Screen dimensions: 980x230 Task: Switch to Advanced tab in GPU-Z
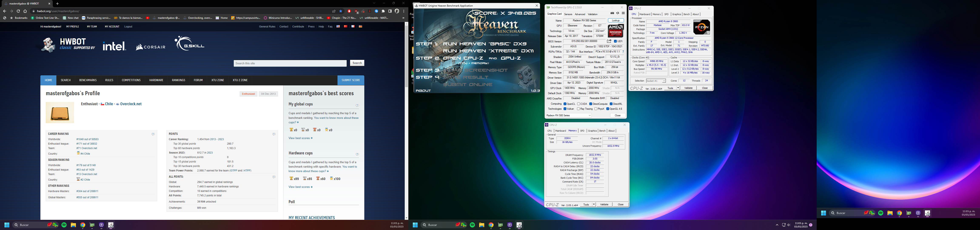(x=580, y=14)
